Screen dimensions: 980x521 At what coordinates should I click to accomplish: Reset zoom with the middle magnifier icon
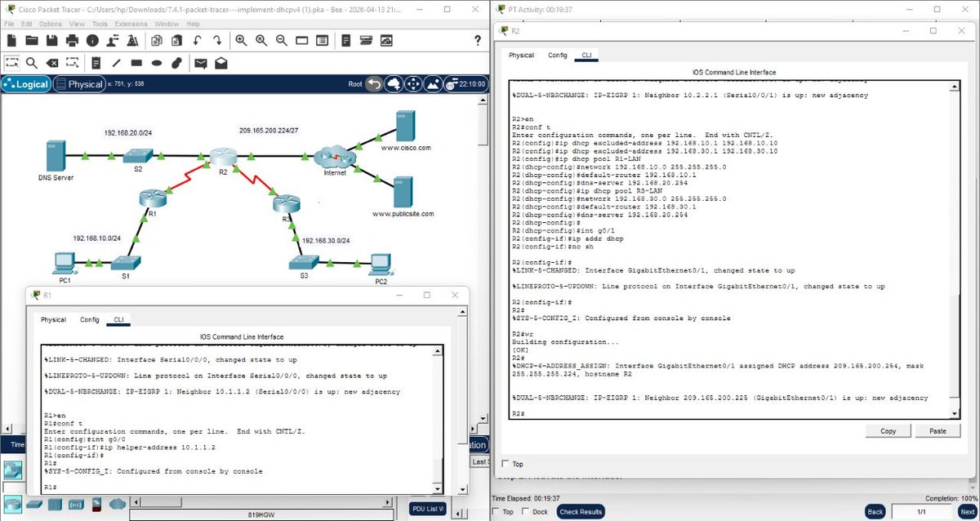261,40
